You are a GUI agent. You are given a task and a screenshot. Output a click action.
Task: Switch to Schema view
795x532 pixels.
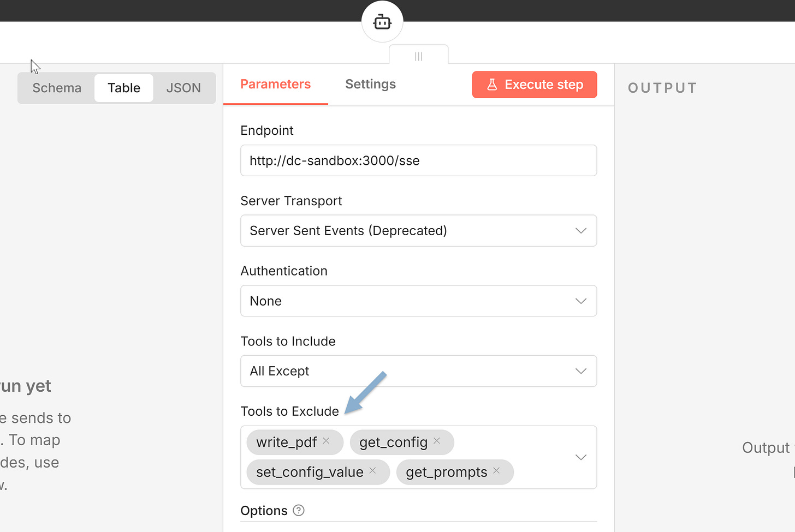(57, 87)
